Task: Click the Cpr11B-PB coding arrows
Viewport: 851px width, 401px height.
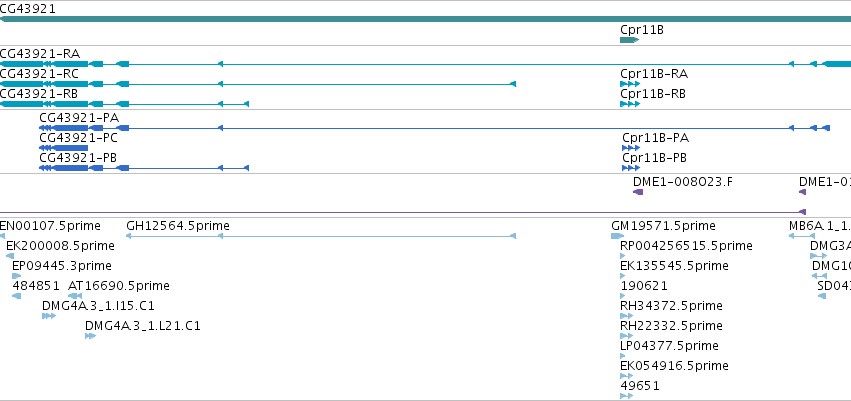Action: click(631, 168)
